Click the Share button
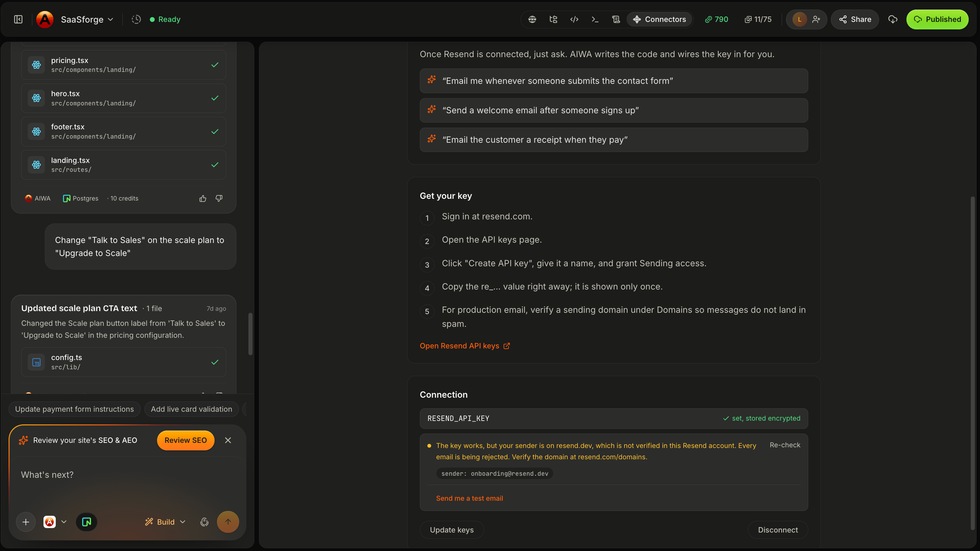This screenshot has width=980, height=551. tap(855, 20)
